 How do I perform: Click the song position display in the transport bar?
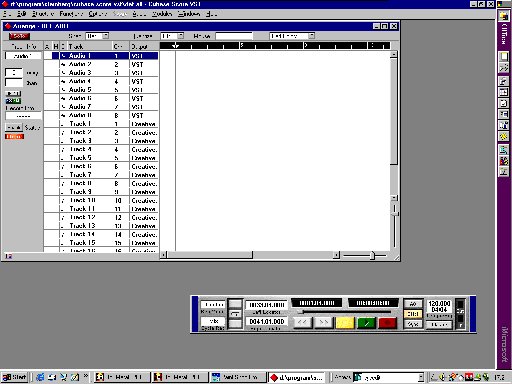(x=317, y=303)
